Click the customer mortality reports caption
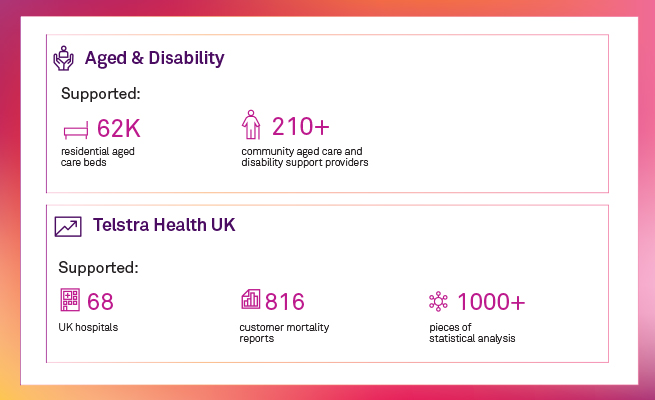The height and width of the screenshot is (400, 655). (x=284, y=333)
